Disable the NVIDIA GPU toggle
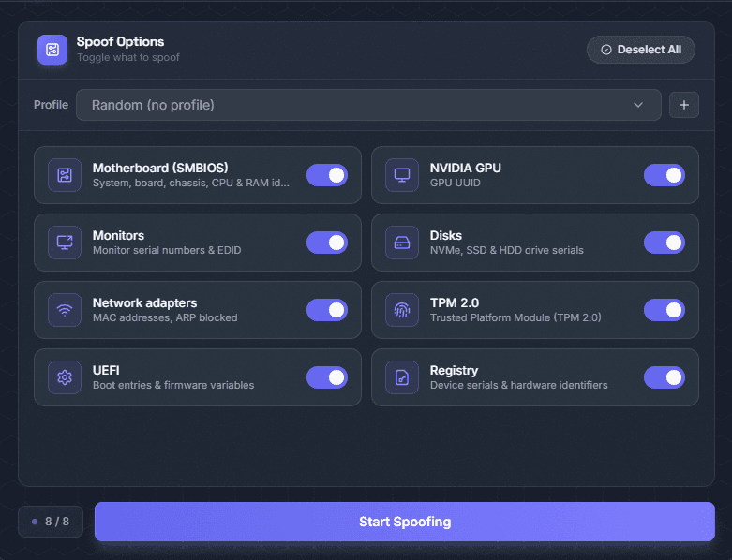 (x=665, y=175)
